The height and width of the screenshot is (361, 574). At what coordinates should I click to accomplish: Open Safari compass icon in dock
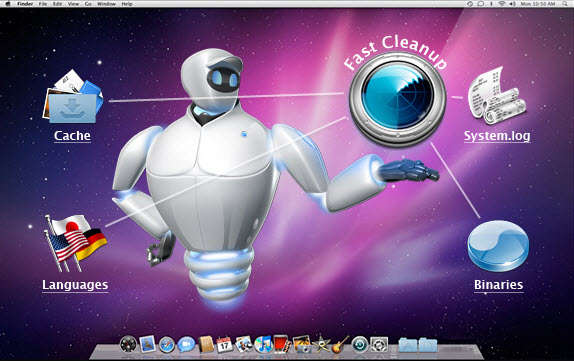click(167, 345)
